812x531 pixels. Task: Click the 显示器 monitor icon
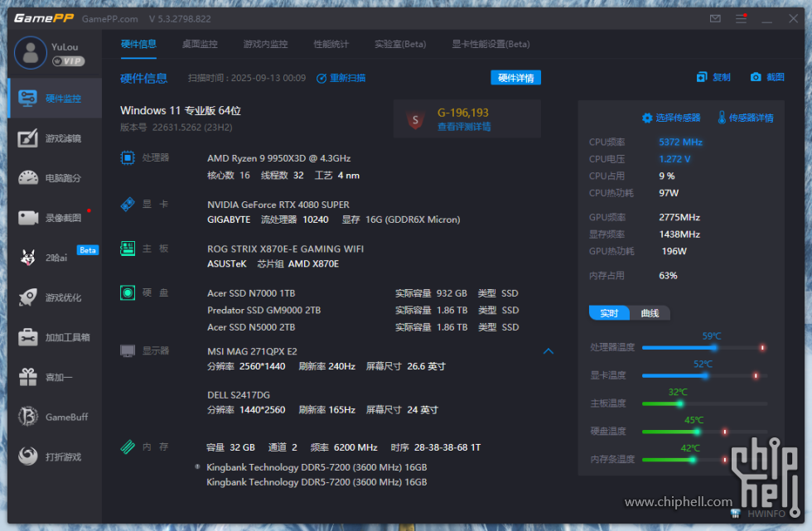(x=128, y=351)
